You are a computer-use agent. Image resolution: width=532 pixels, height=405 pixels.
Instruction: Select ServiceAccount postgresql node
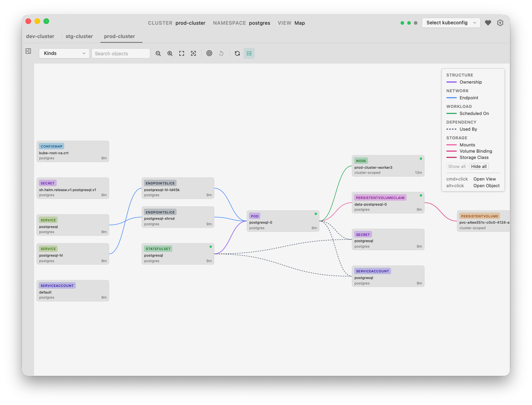388,276
